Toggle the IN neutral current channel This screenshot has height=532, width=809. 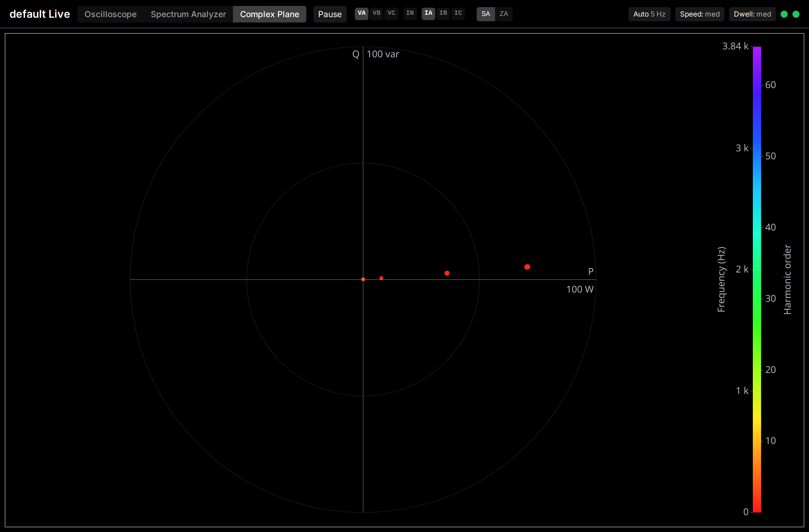[410, 14]
